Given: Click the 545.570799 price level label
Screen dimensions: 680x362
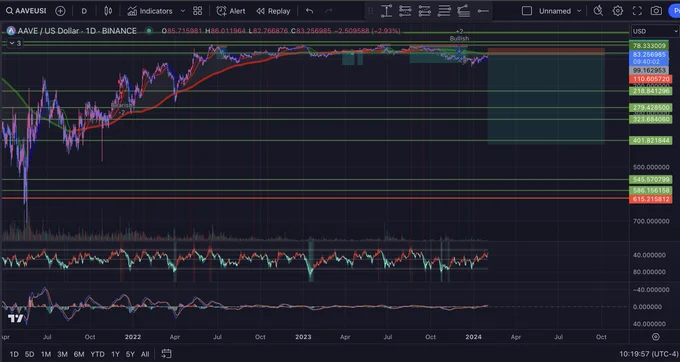Looking at the screenshot, I should (x=651, y=179).
